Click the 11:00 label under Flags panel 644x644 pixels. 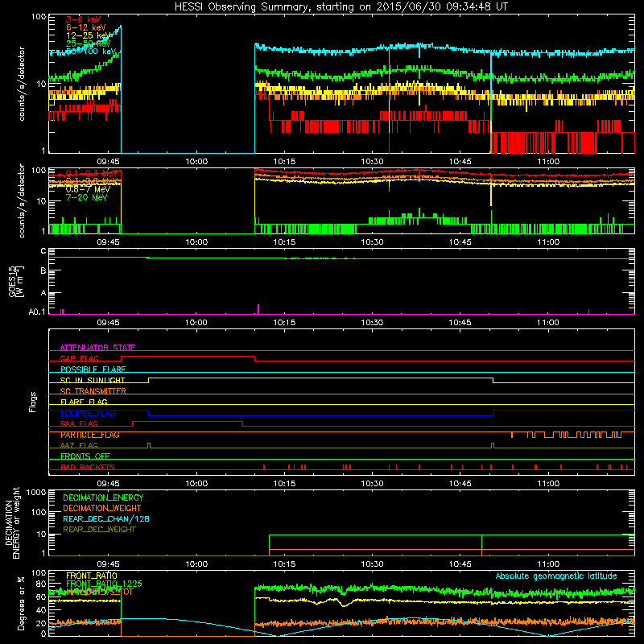(x=548, y=484)
